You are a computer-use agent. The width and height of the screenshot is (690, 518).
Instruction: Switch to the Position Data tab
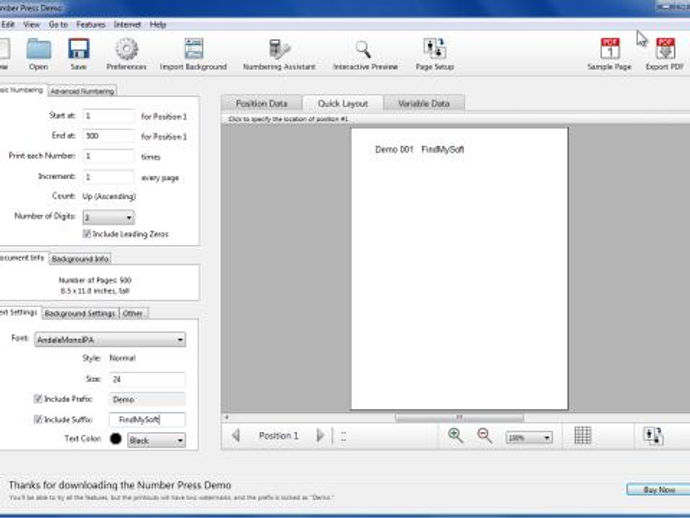(x=261, y=103)
